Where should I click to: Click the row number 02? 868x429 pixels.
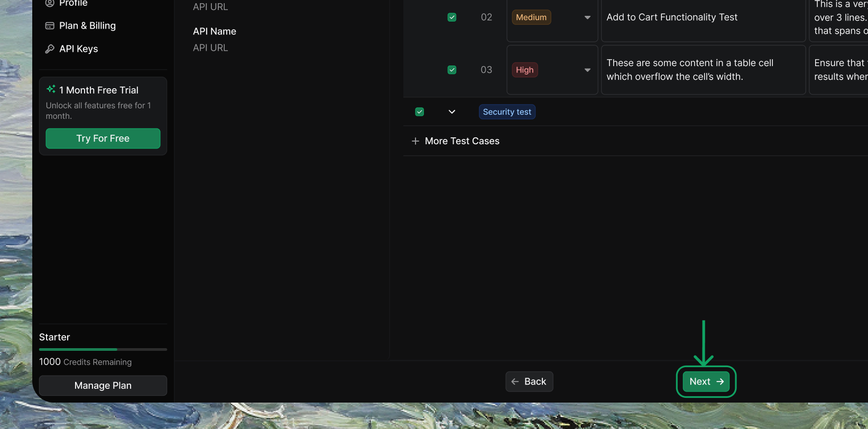click(x=486, y=17)
